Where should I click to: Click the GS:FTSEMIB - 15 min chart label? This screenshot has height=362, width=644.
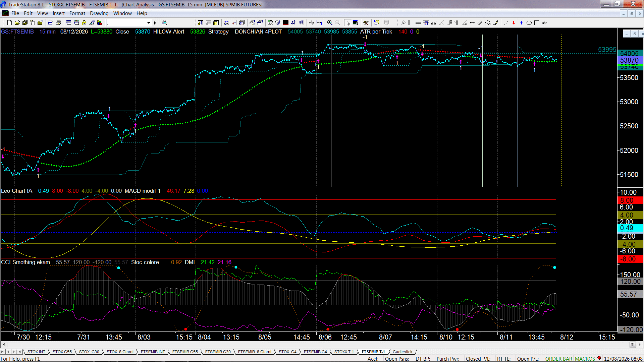28,32
